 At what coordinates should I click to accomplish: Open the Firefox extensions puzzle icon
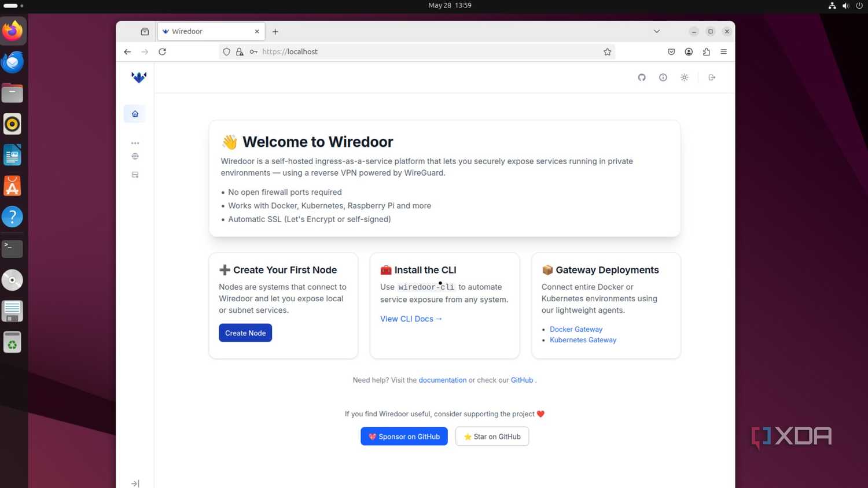[x=706, y=51]
